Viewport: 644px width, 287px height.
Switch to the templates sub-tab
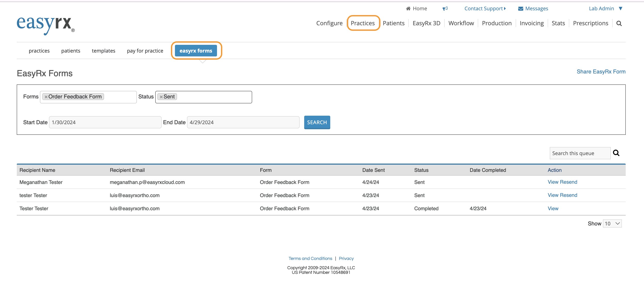(x=103, y=51)
